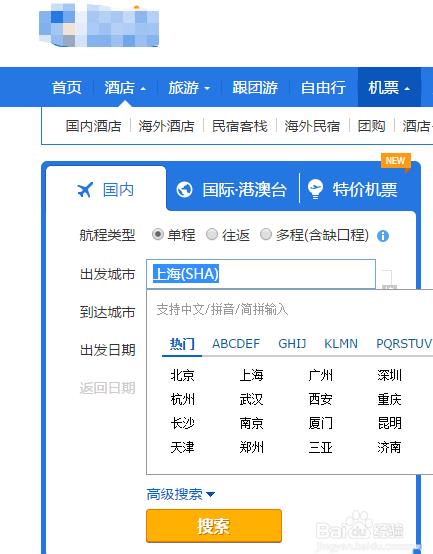Click the pixelated site logo
The image size is (433, 554).
point(99,25)
